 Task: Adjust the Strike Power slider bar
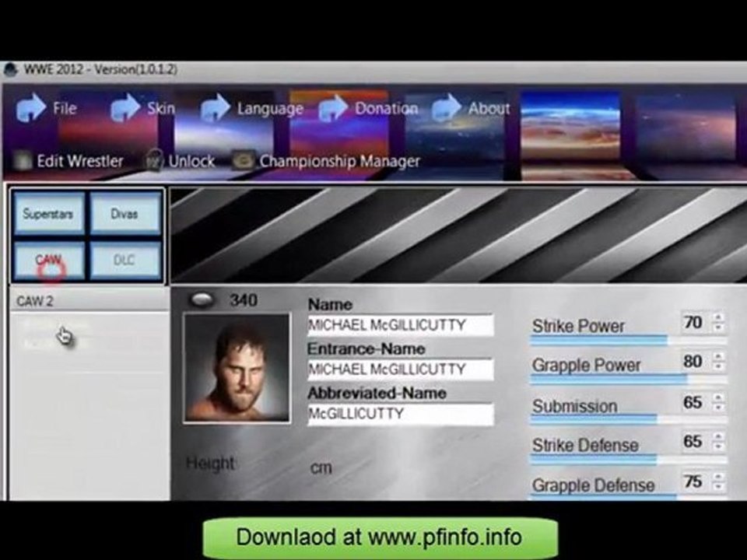click(x=629, y=340)
